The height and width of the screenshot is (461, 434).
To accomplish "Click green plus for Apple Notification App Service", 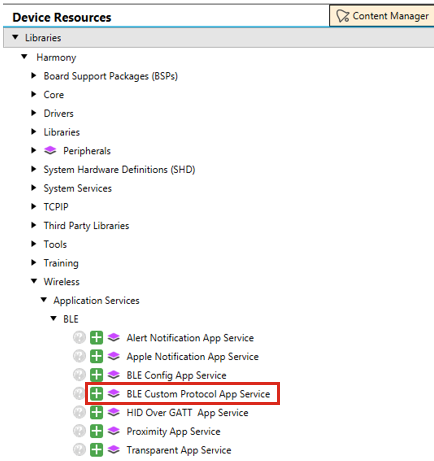I will tap(96, 356).
